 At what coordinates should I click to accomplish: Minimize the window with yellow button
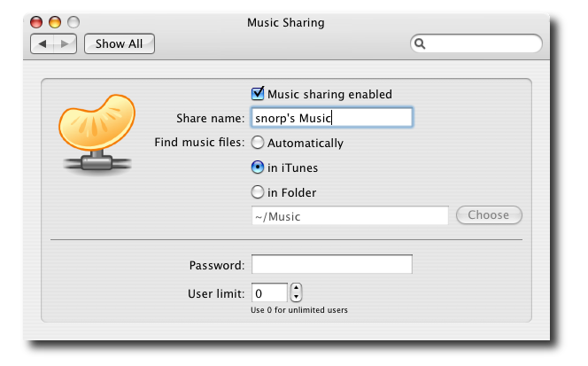(55, 22)
